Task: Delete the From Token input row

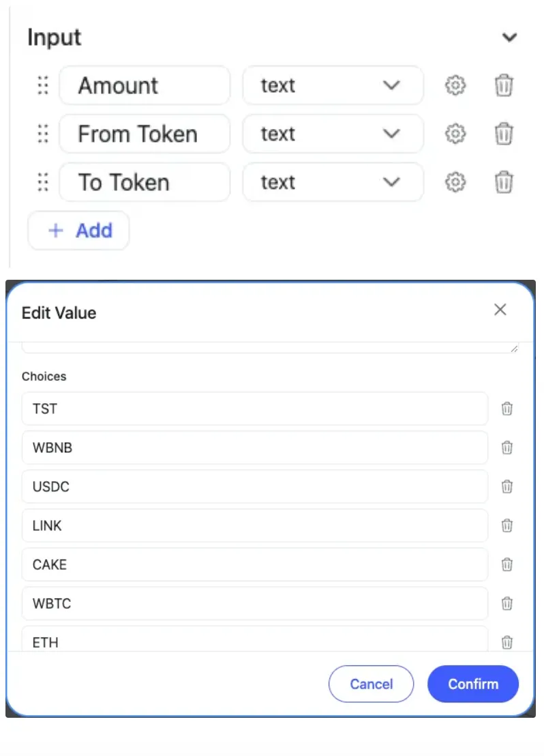Action: click(x=504, y=134)
